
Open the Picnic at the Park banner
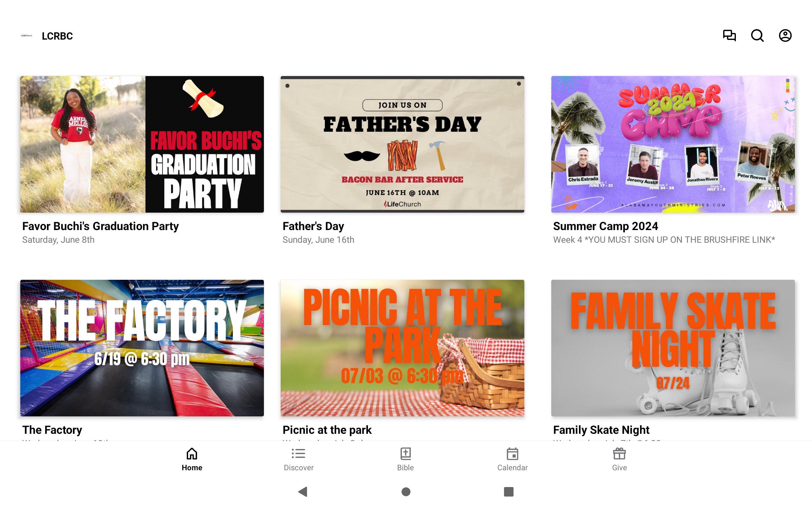coord(402,348)
